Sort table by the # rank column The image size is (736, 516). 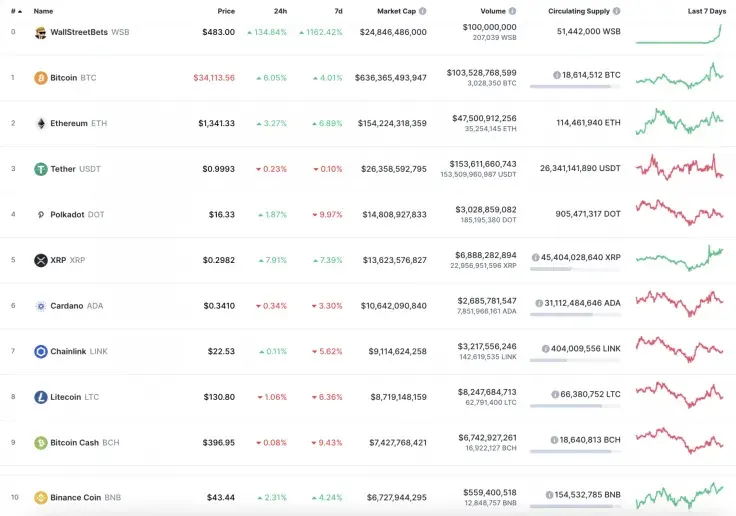pos(15,11)
